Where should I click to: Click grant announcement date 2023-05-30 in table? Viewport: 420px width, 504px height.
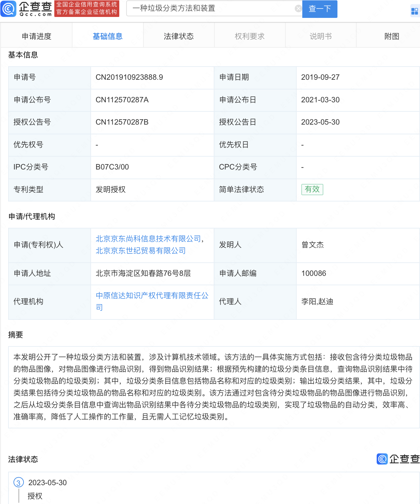(320, 122)
